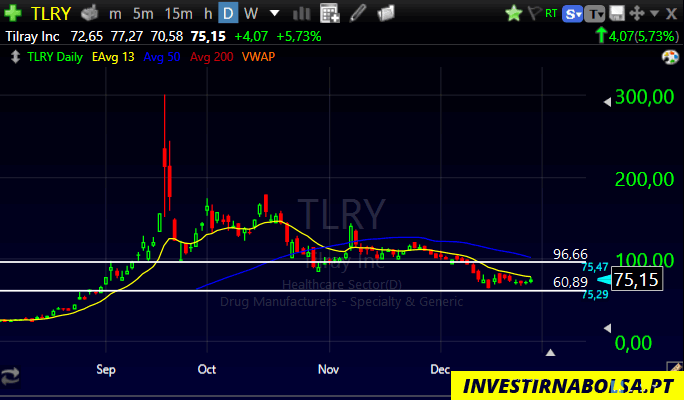The width and height of the screenshot is (684, 400).
Task: Switch to the 15m timeframe
Action: click(178, 14)
